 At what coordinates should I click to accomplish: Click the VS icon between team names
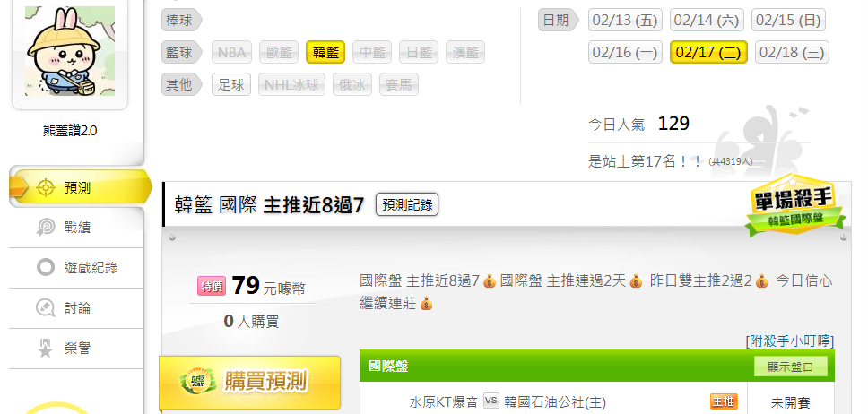(491, 401)
